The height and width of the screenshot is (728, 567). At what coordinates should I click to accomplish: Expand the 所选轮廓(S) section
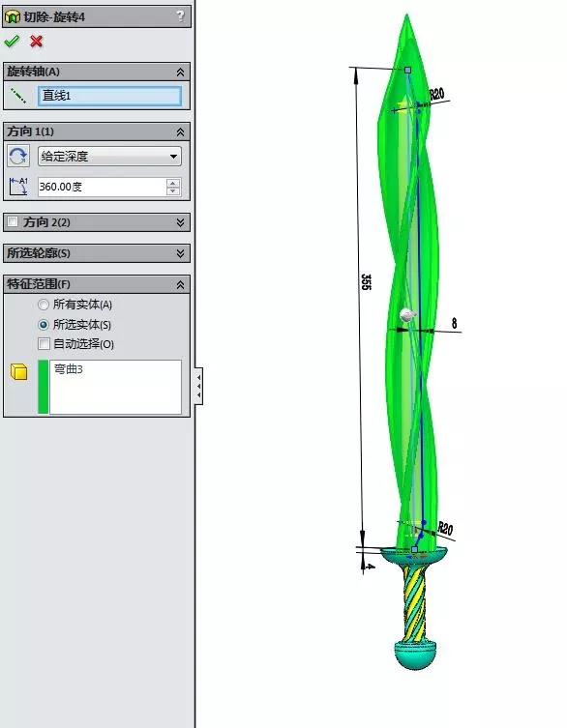180,253
